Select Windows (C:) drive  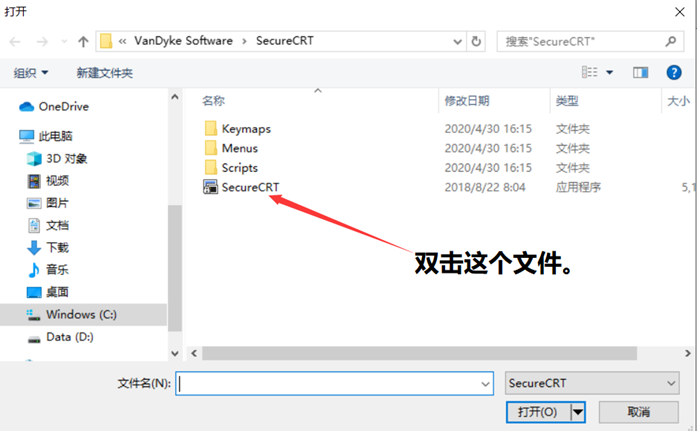click(83, 315)
